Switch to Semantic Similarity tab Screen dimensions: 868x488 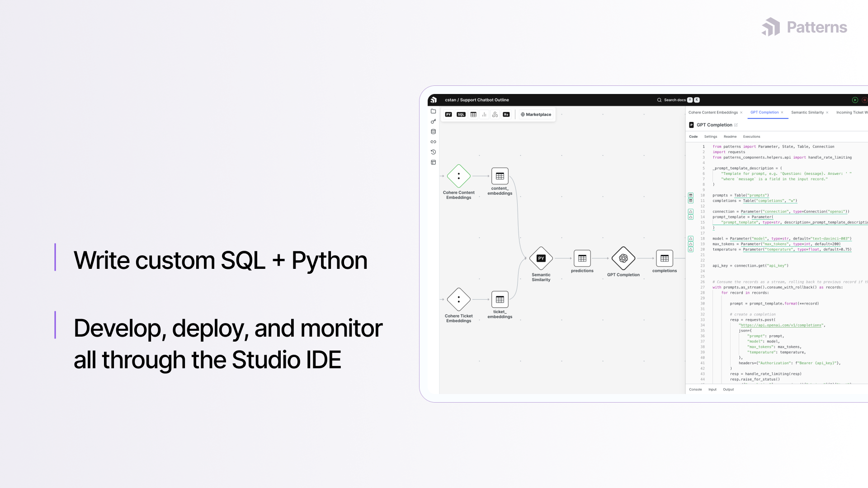point(807,113)
